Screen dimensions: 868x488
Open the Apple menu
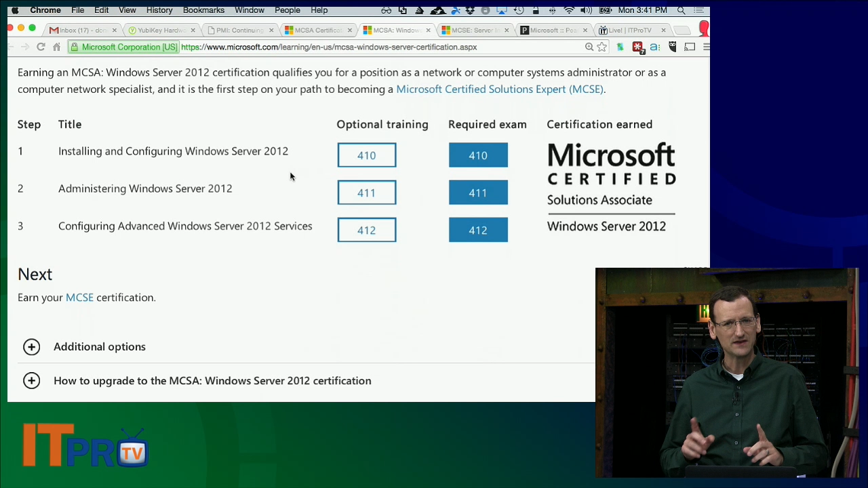pos(15,10)
